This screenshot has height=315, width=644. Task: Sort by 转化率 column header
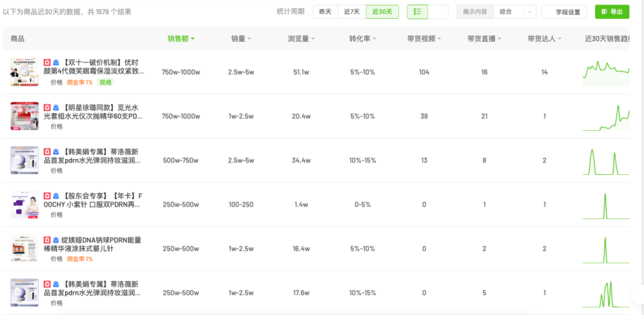point(365,39)
